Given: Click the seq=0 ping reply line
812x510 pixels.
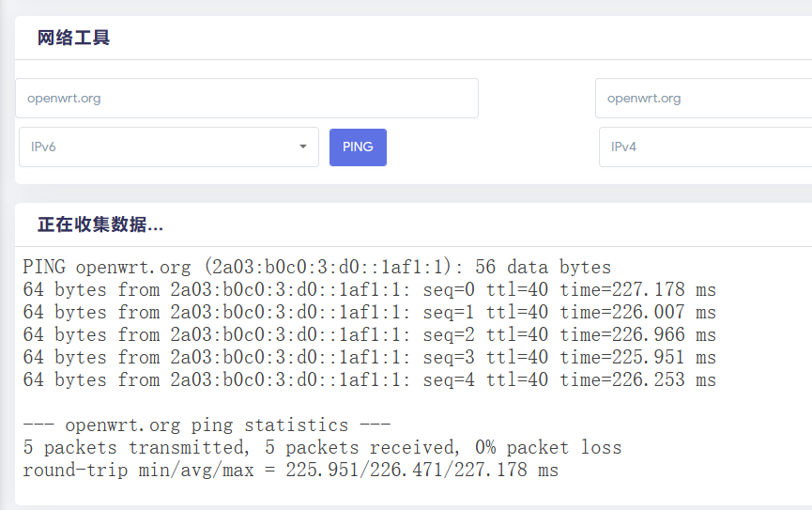Looking at the screenshot, I should pyautogui.click(x=369, y=289).
